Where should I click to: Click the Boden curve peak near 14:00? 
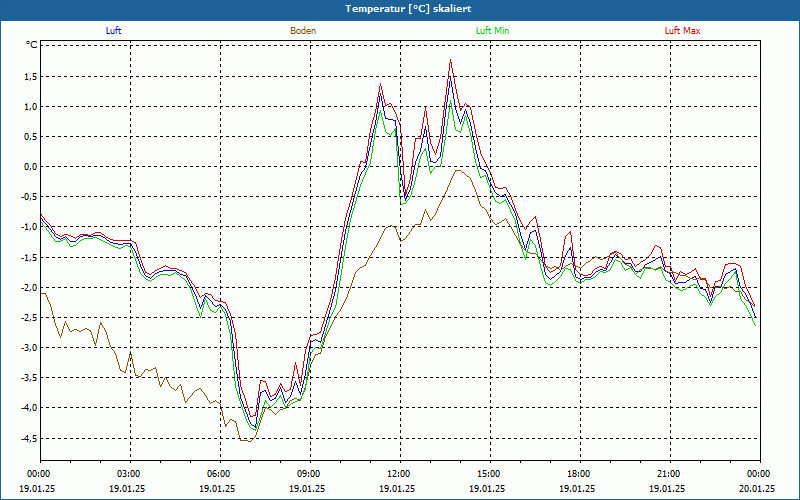[x=458, y=171]
